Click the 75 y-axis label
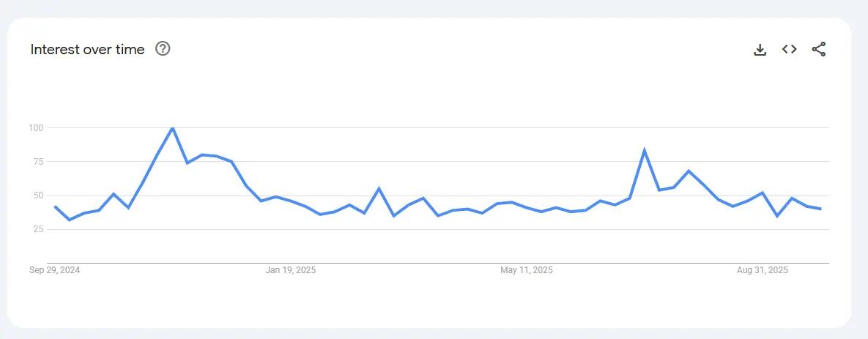This screenshot has width=868, height=339. [x=38, y=162]
